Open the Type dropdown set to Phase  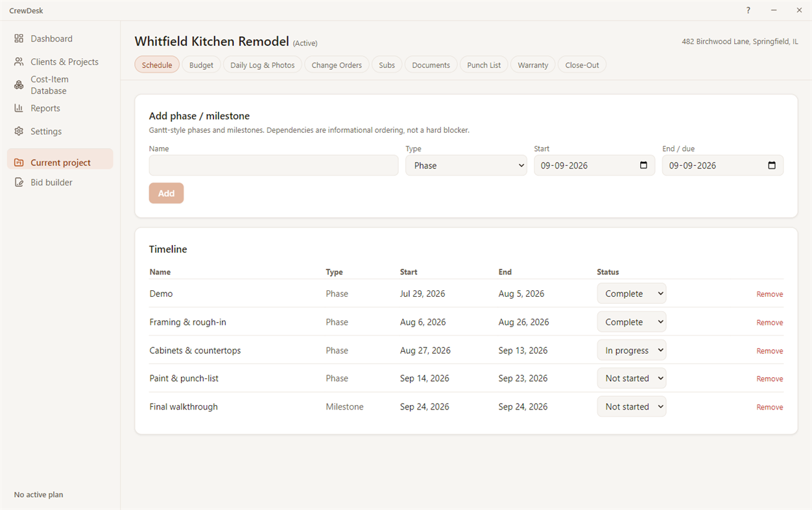point(466,165)
